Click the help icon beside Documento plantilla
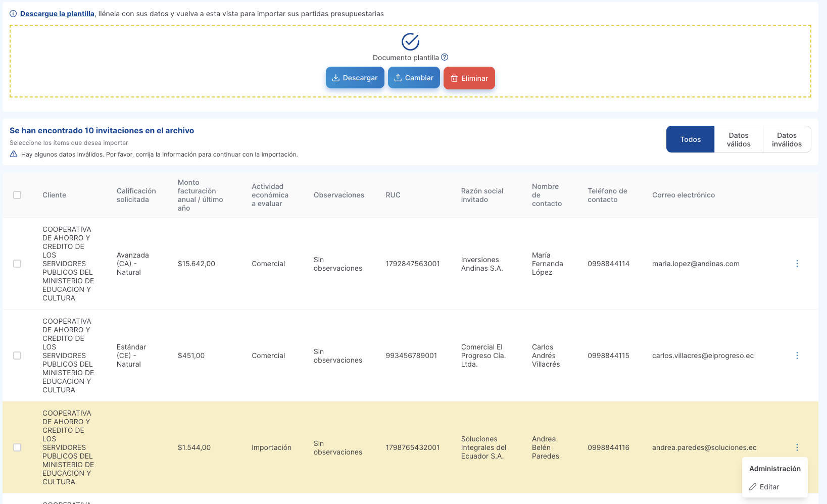This screenshot has height=504, width=827. pyautogui.click(x=445, y=57)
